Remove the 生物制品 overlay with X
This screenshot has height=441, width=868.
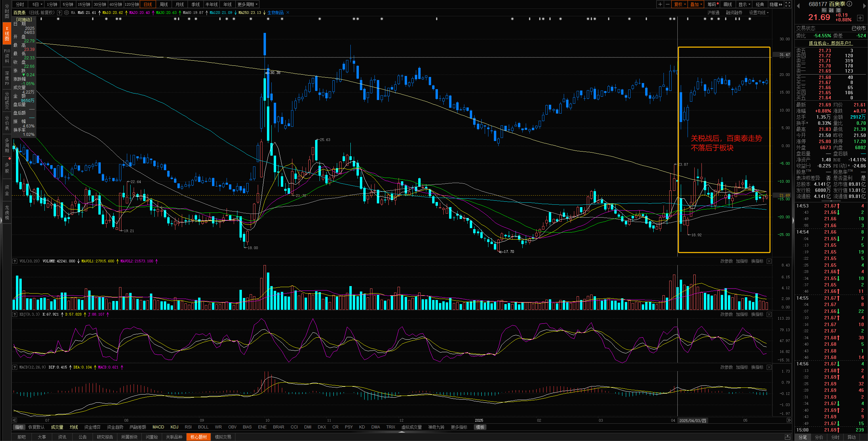[x=288, y=13]
